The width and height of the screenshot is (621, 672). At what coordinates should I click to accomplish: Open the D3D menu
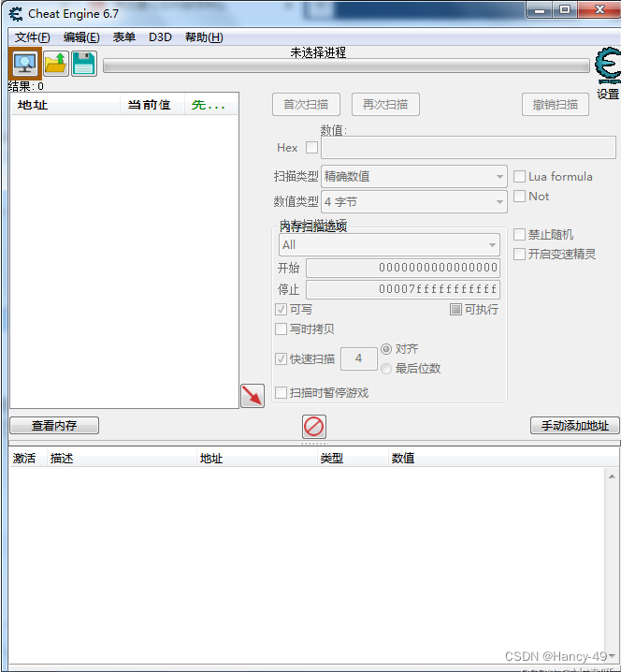tap(160, 37)
